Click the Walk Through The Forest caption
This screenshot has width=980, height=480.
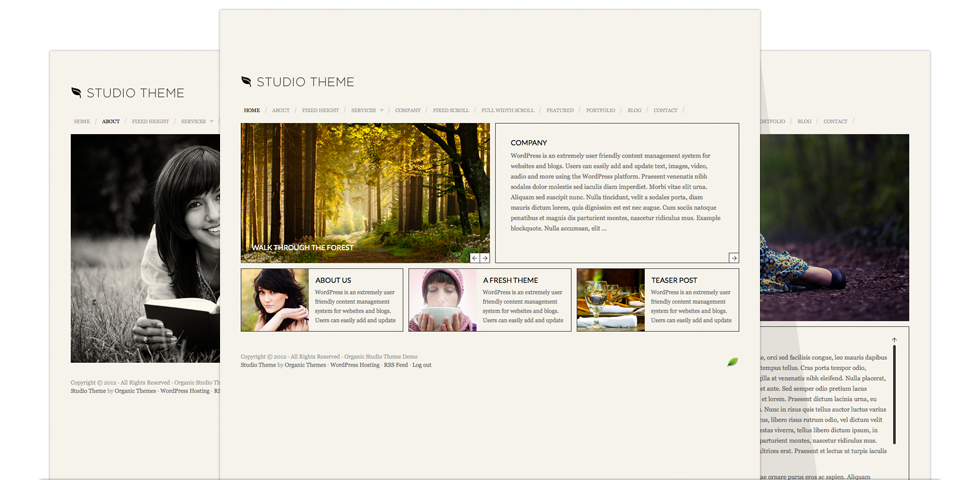pos(302,248)
